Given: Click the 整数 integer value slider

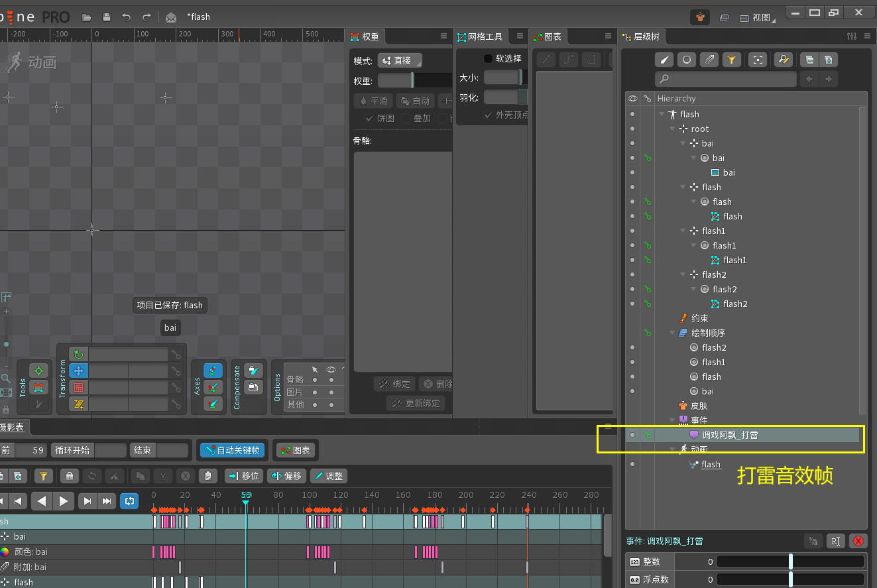Looking at the screenshot, I should pyautogui.click(x=790, y=561).
